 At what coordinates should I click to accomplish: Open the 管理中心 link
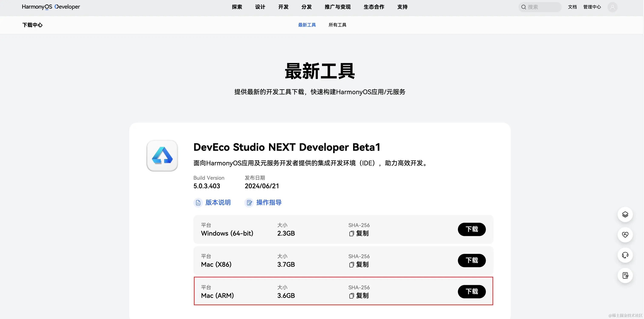tap(592, 7)
